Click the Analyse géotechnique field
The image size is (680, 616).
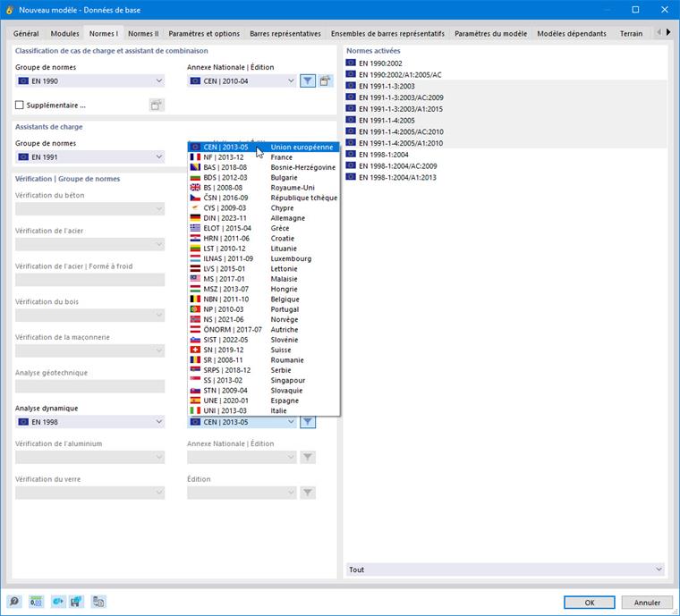tap(89, 386)
